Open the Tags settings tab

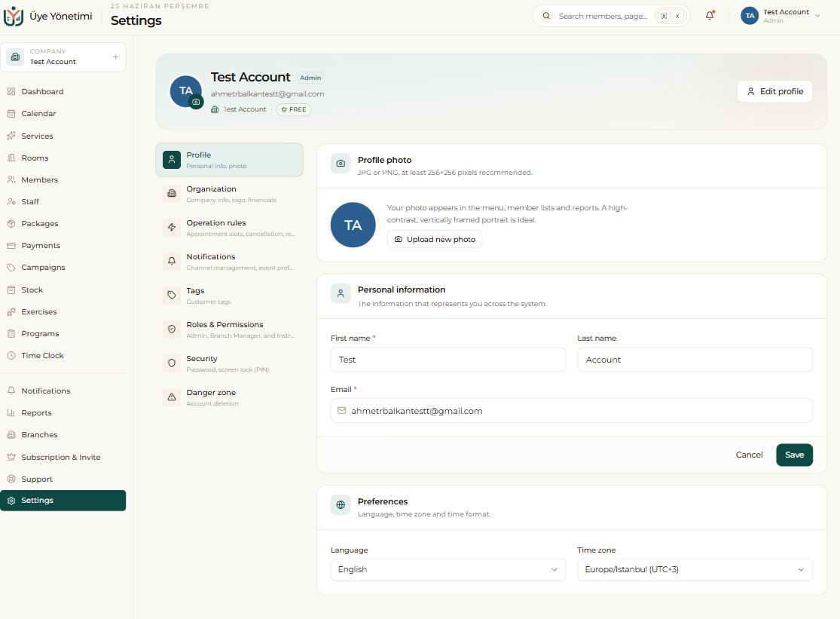tap(229, 296)
